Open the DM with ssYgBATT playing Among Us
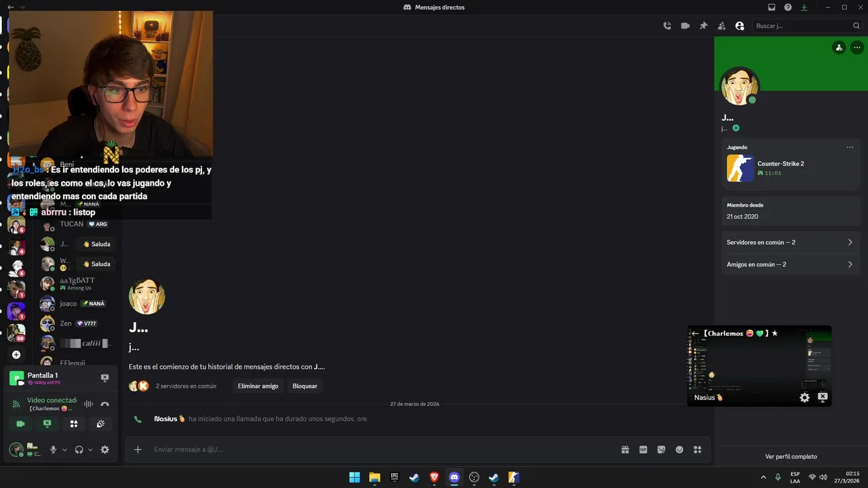The width and height of the screenshot is (868, 488). pyautogui.click(x=76, y=283)
